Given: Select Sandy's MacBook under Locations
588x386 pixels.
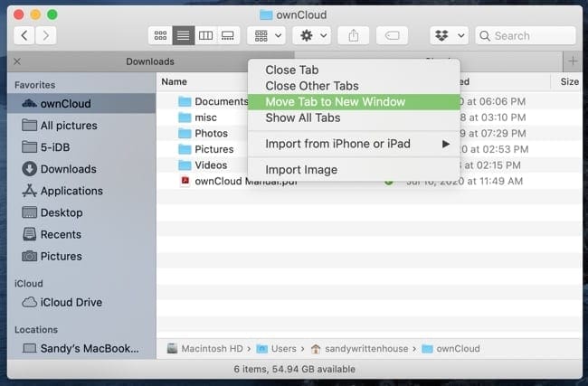Looking at the screenshot, I should coord(81,348).
